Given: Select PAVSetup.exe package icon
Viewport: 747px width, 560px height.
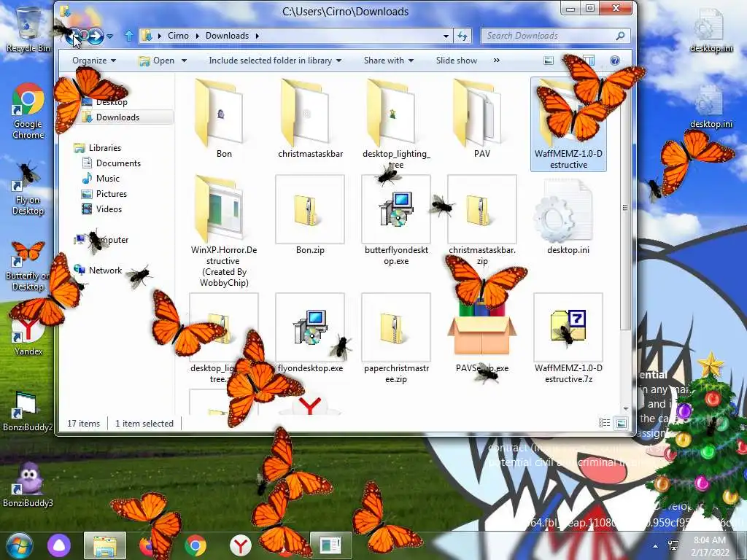Looking at the screenshot, I should [481, 333].
